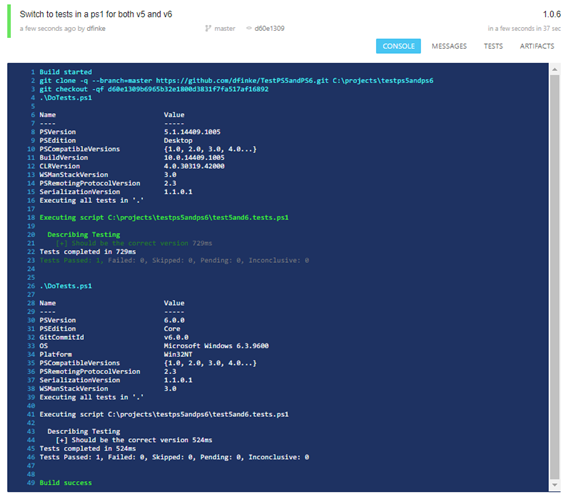This screenshot has height=503, width=570.
Task: View the ARTIFACTS tab
Action: tap(537, 46)
